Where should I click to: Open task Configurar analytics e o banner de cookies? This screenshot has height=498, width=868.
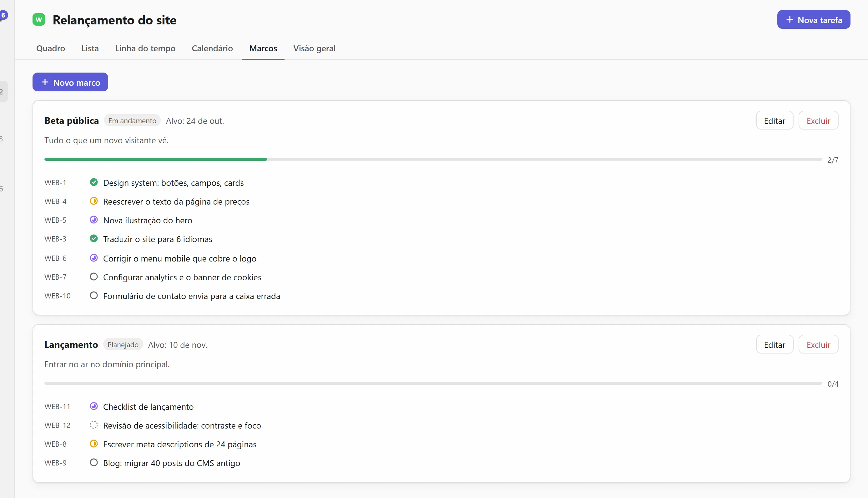point(182,278)
